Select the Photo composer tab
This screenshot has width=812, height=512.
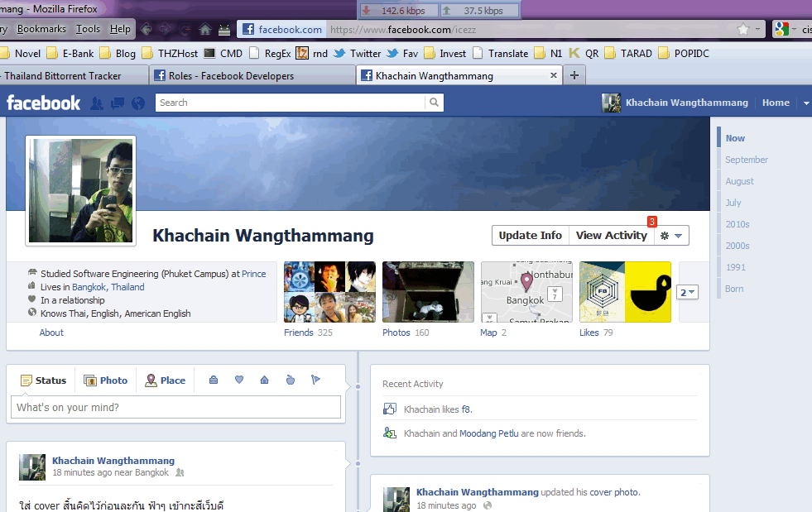(106, 380)
